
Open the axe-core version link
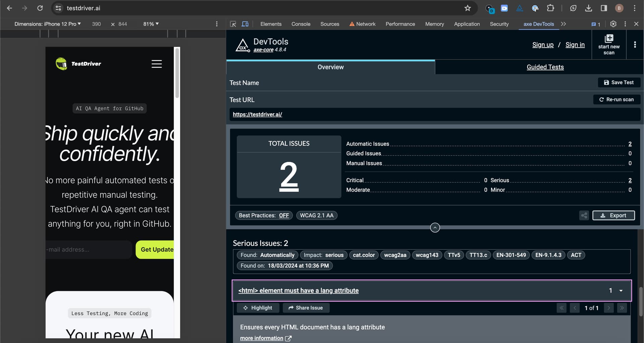click(x=263, y=50)
